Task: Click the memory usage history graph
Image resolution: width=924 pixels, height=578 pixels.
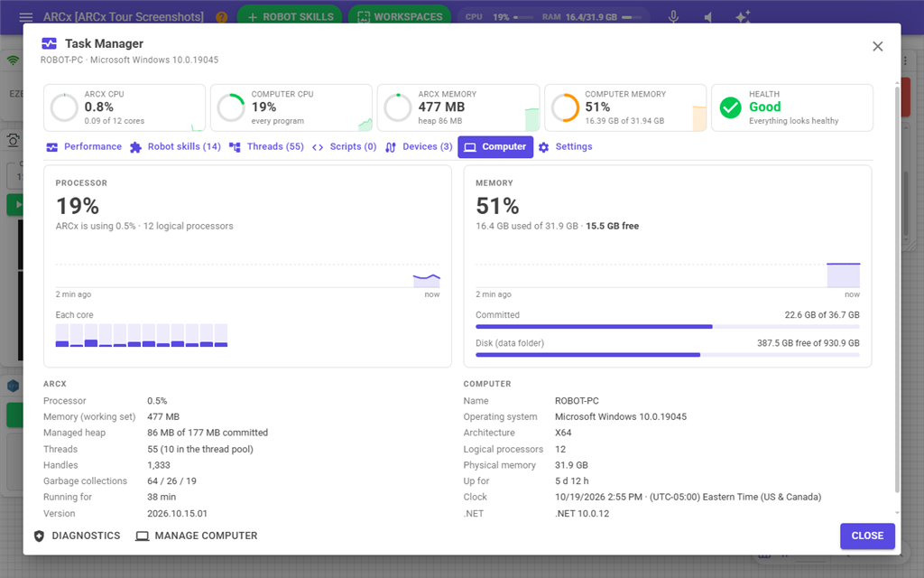Action: click(668, 275)
